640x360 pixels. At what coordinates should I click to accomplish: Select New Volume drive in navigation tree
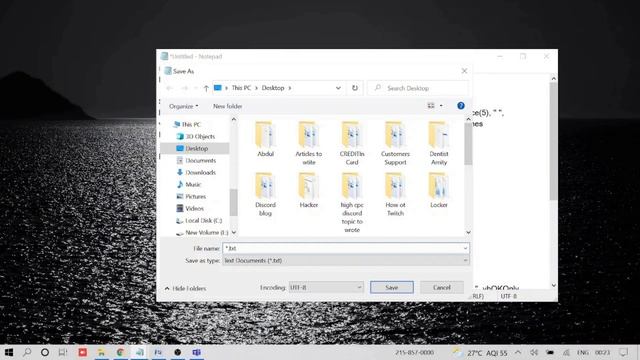(202, 232)
